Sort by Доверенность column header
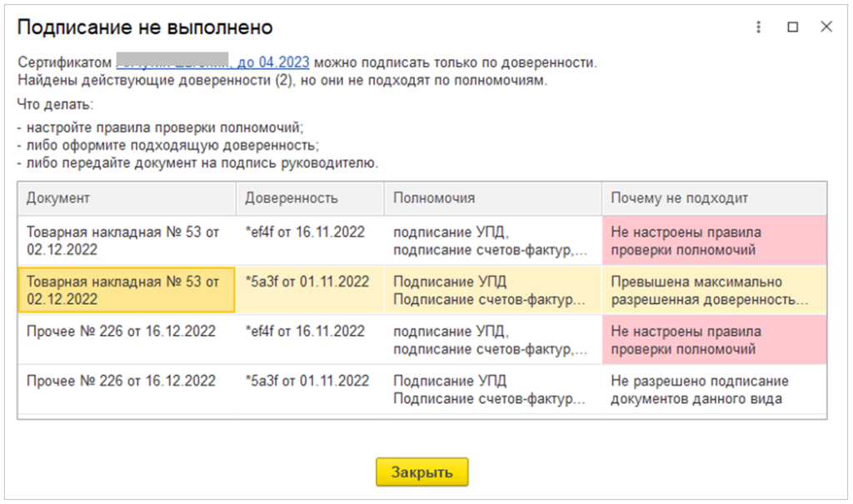853x504 pixels. [309, 198]
